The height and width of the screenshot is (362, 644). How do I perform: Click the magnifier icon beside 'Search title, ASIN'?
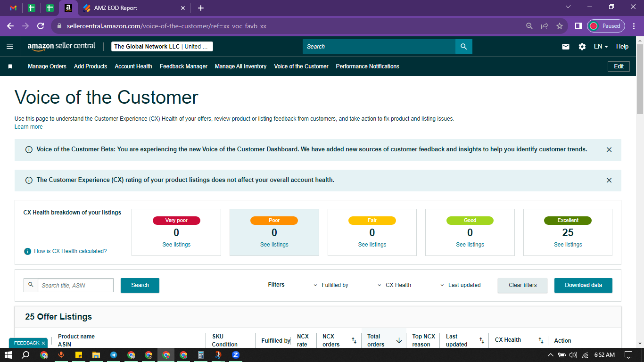pyautogui.click(x=31, y=285)
